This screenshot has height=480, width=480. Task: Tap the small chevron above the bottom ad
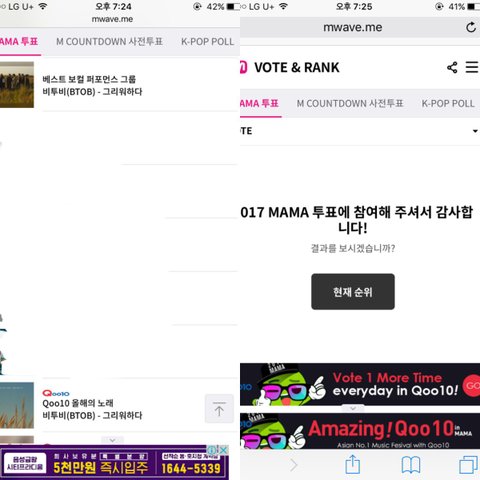click(x=112, y=440)
